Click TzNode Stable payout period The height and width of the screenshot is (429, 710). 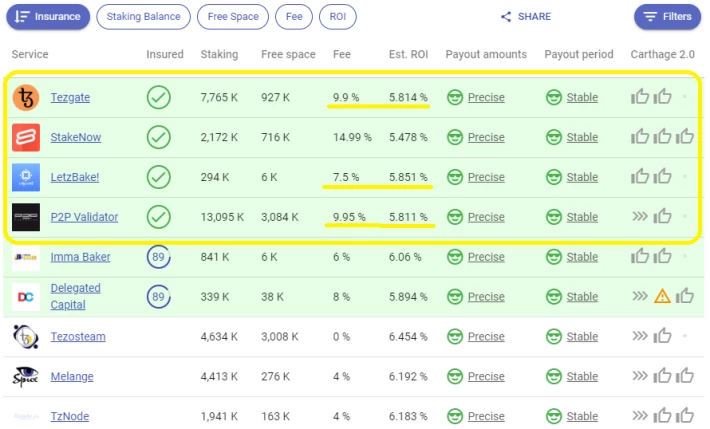tap(582, 416)
